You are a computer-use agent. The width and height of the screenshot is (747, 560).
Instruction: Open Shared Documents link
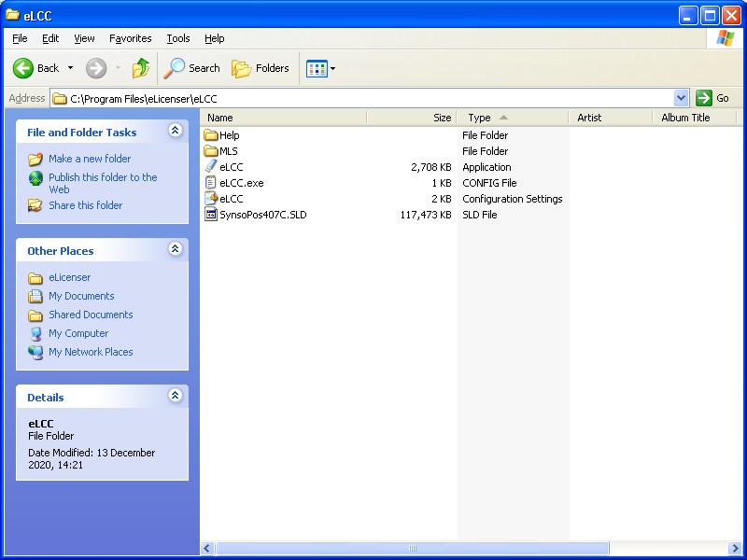(91, 315)
